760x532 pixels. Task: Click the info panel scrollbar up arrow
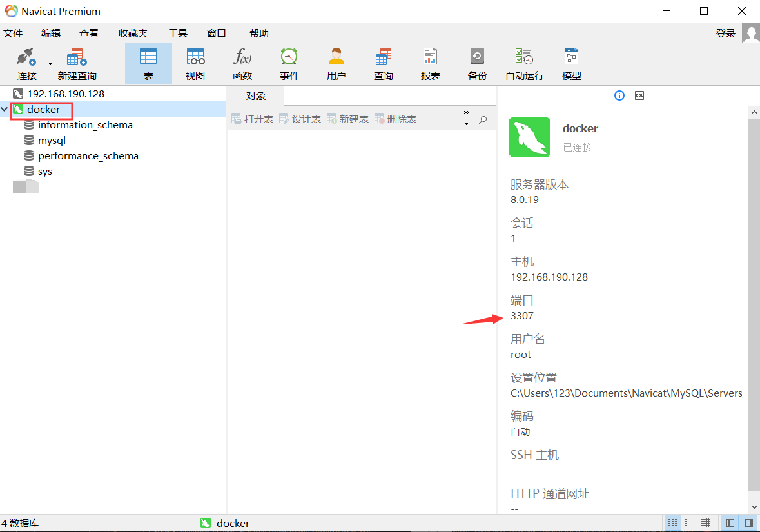[754, 112]
